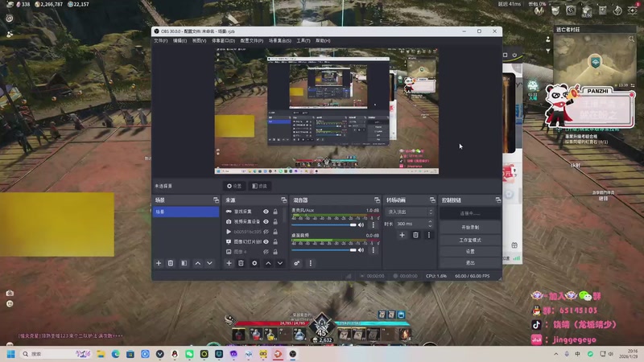Decrease transition duration stepper down arrow
This screenshot has width=644, height=362.
coord(430,226)
